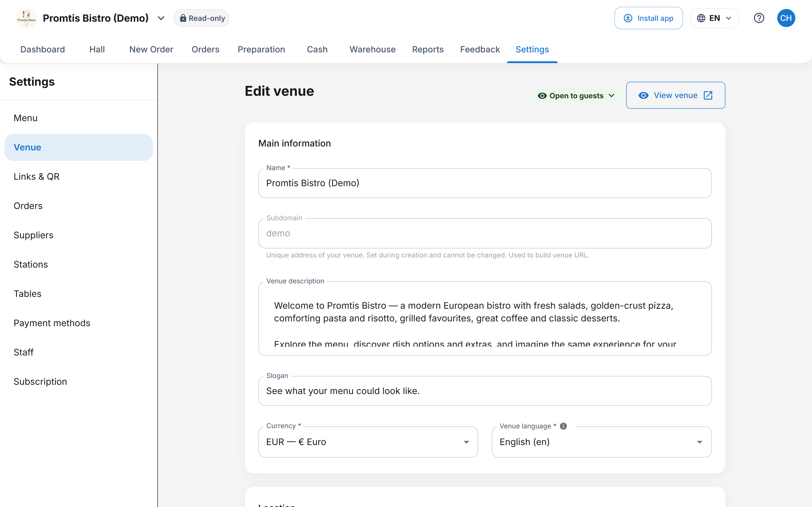Open the Currency dropdown

368,442
